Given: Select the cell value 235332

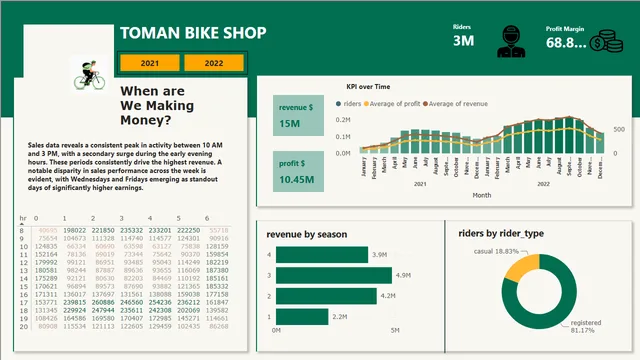Looking at the screenshot, I should click(x=131, y=231).
